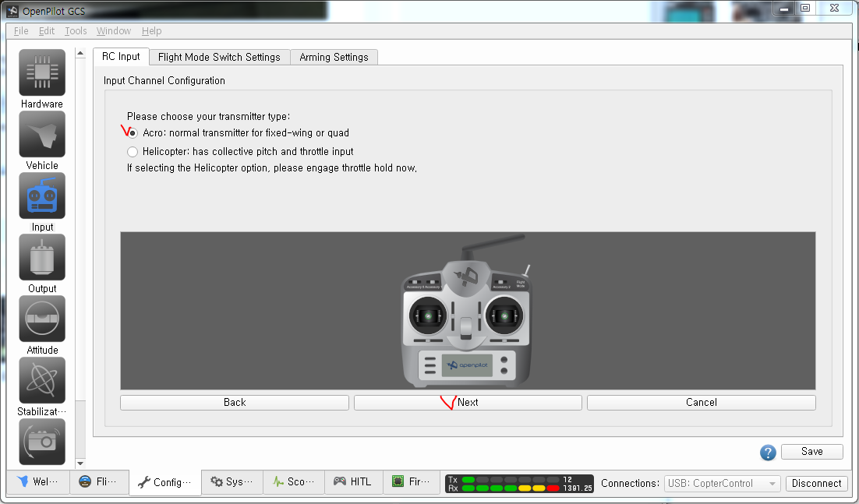Click the Save button
Image resolution: width=859 pixels, height=504 pixels.
[812, 452]
